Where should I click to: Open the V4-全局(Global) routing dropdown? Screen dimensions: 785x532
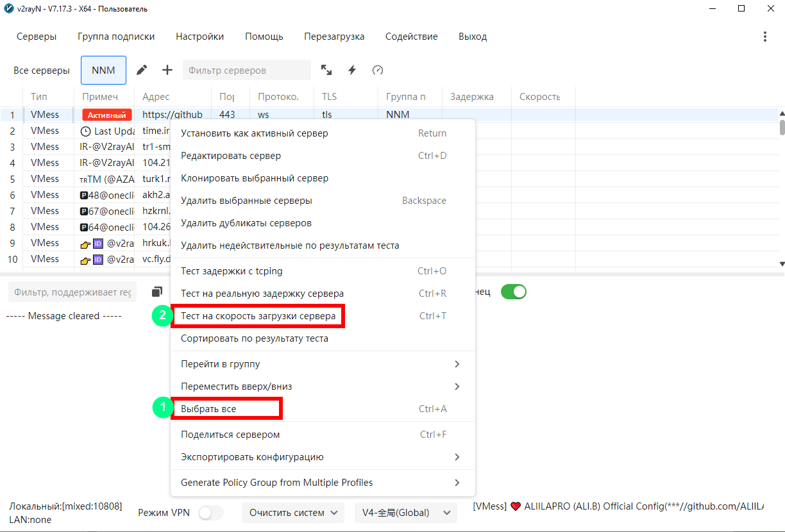tap(405, 513)
